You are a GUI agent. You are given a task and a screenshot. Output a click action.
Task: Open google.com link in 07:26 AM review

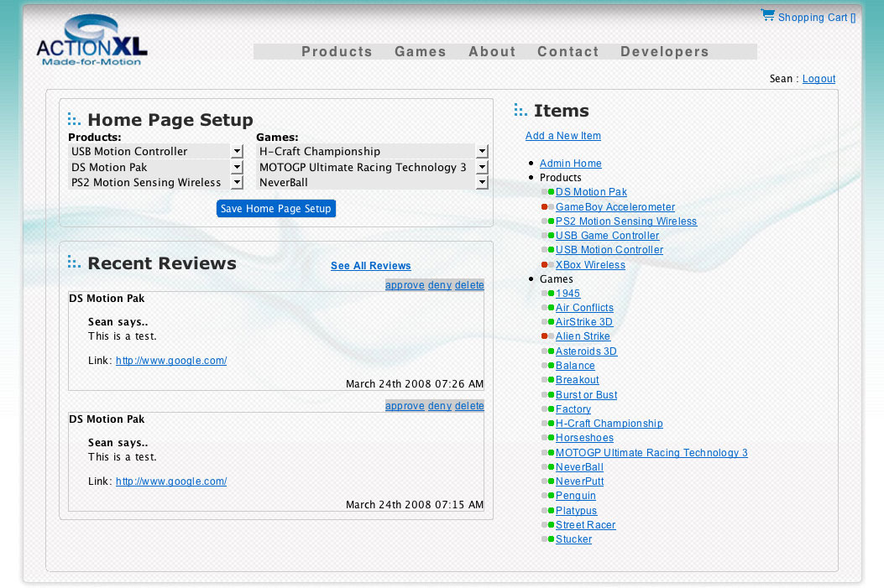click(171, 361)
